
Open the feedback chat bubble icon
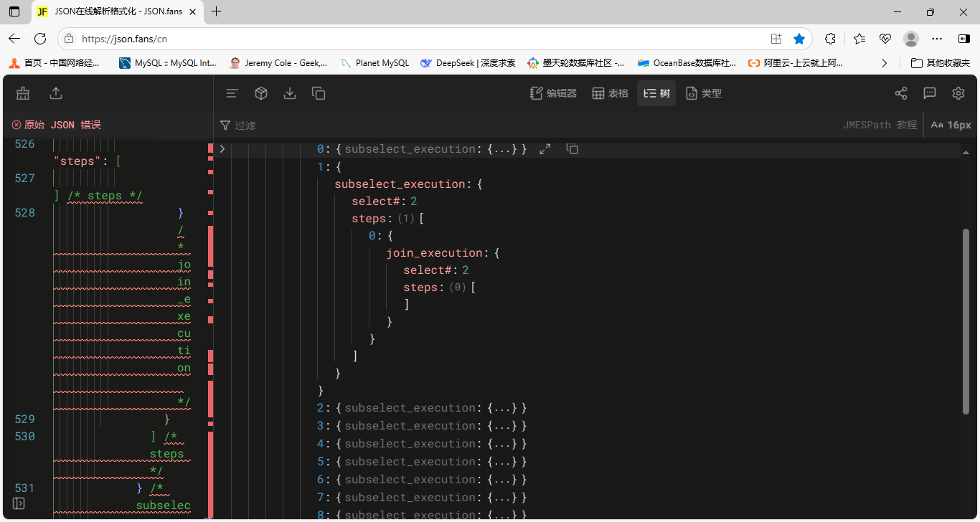click(930, 93)
